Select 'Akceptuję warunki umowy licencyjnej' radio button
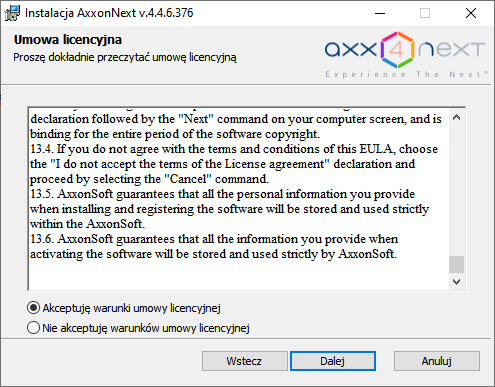This screenshot has width=495, height=387. (33, 308)
